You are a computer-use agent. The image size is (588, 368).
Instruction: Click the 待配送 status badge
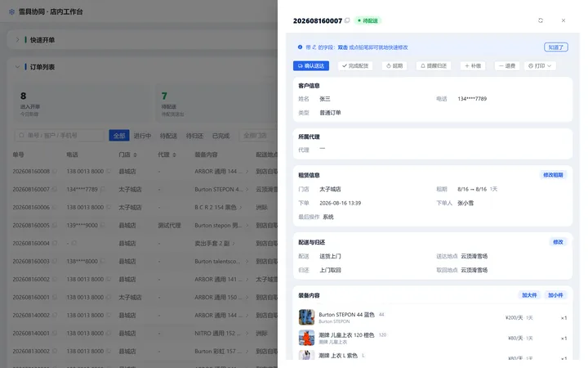click(367, 20)
